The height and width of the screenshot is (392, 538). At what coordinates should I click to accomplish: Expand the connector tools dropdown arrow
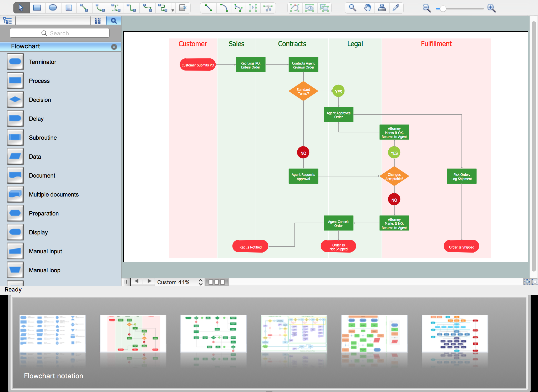tap(173, 11)
